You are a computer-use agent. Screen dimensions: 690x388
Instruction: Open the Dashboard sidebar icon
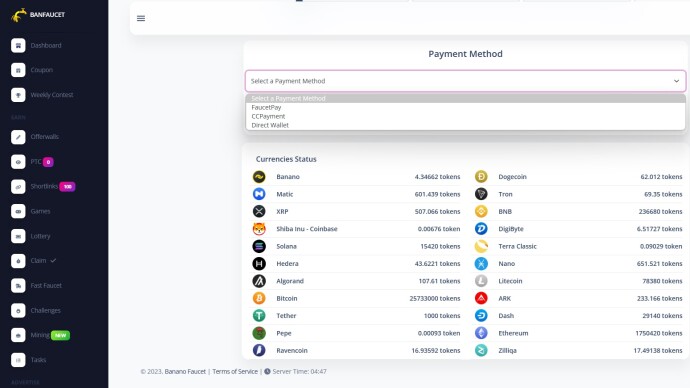pos(18,45)
